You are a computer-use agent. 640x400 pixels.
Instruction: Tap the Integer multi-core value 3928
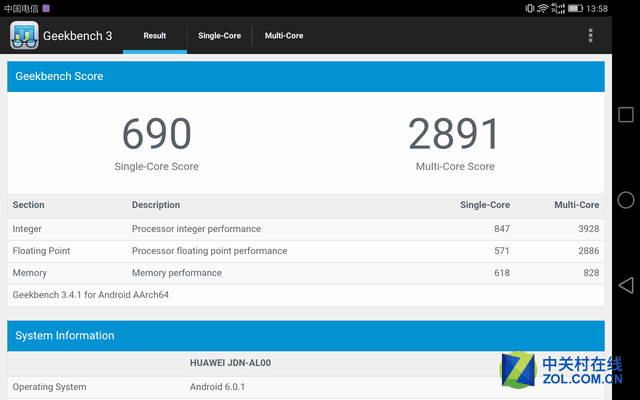coord(589,229)
